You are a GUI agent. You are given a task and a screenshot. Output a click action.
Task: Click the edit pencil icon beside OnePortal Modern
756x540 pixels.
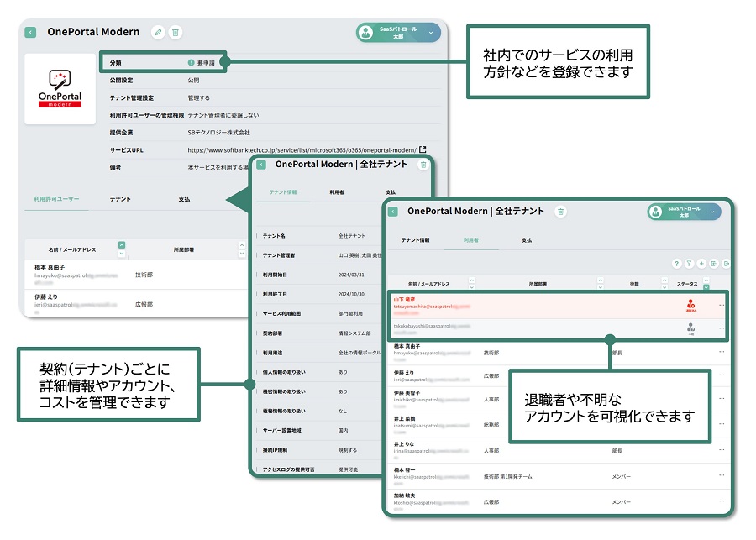158,32
